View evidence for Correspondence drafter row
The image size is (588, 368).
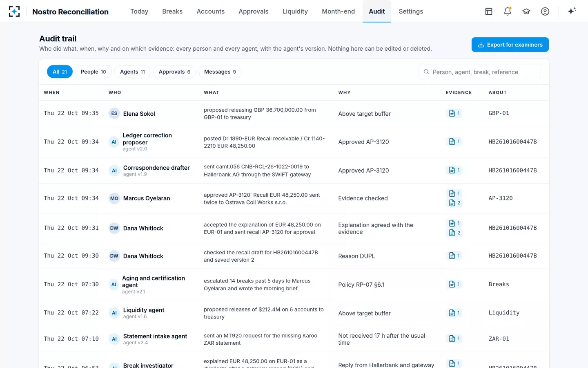tap(454, 170)
